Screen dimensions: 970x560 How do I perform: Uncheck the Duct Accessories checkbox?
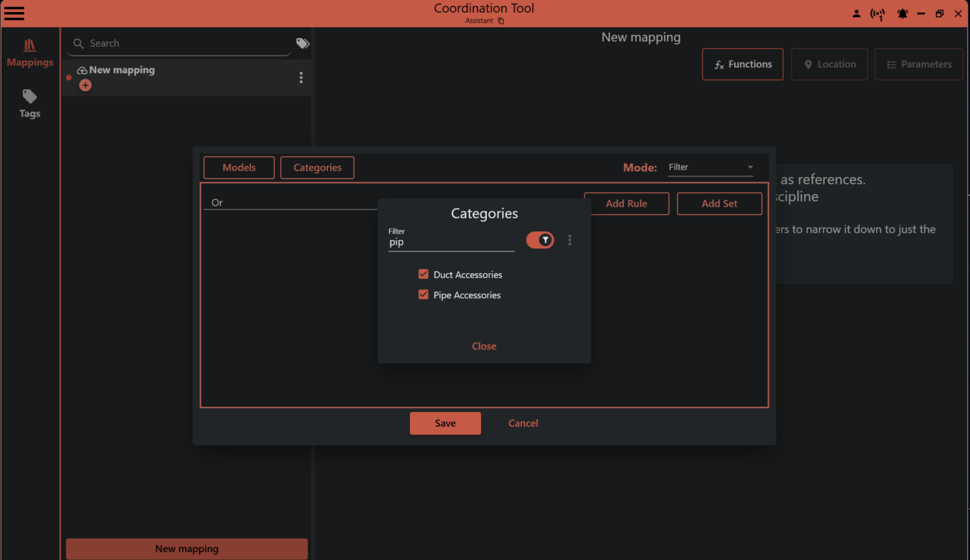[423, 274]
